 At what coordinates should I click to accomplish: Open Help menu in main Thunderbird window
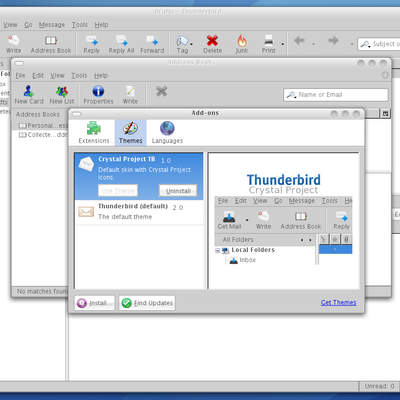click(x=101, y=25)
